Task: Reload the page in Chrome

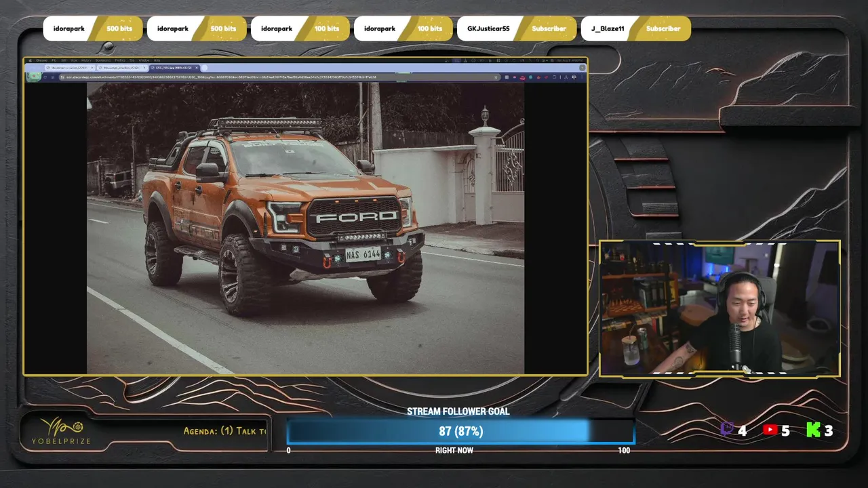Action: (x=45, y=77)
